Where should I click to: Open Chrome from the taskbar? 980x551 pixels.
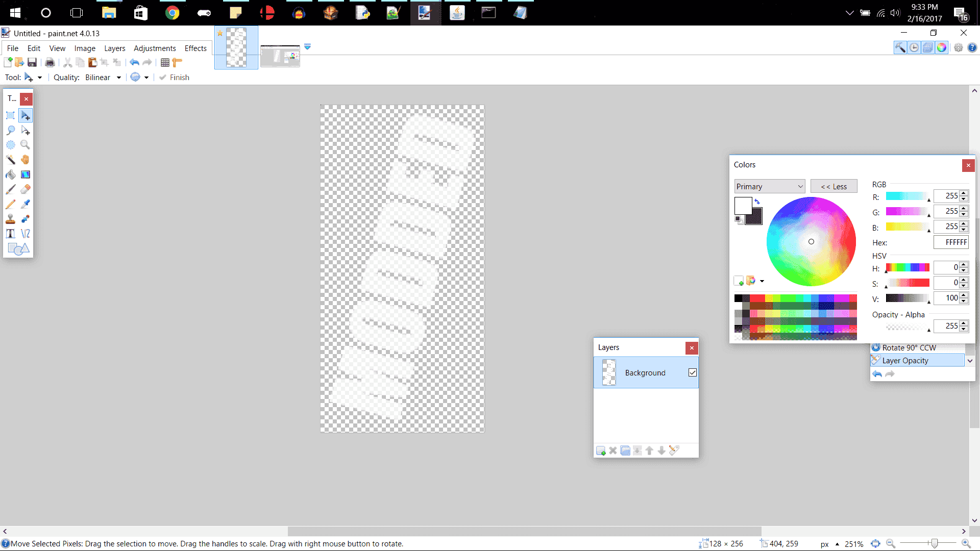click(x=172, y=13)
